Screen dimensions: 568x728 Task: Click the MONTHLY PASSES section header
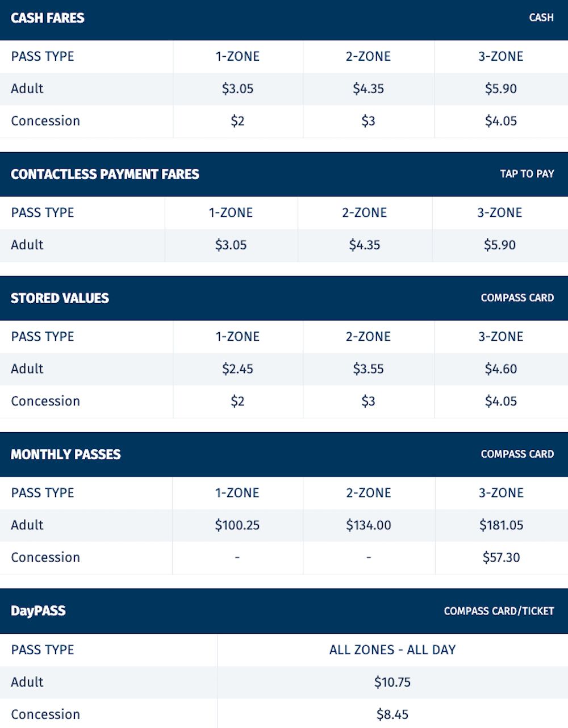(x=66, y=454)
